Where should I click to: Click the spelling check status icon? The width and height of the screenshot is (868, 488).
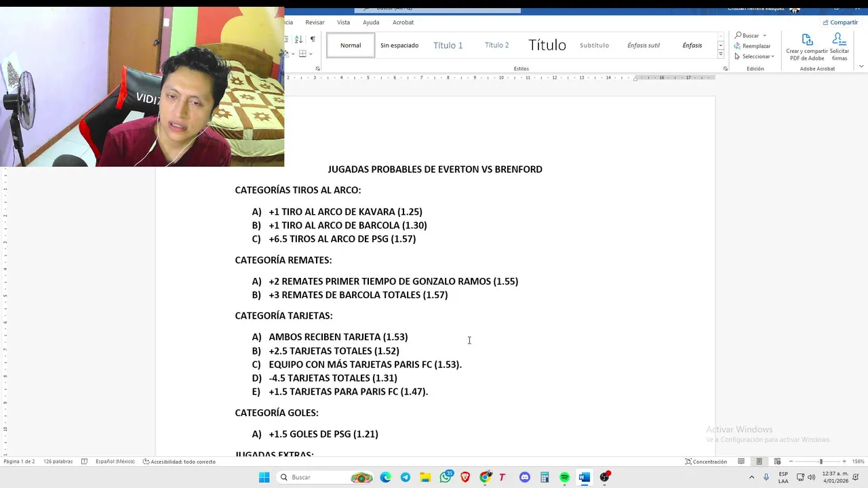[84, 462]
